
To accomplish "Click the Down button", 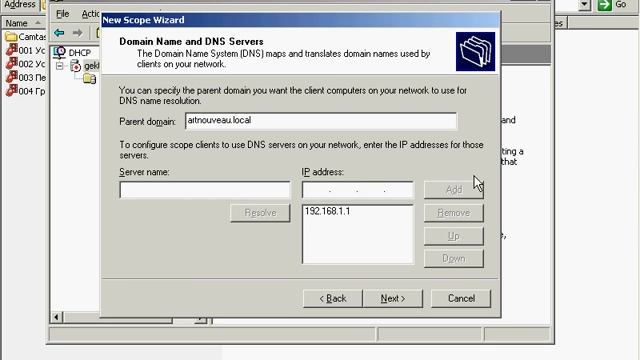I will pos(453,258).
